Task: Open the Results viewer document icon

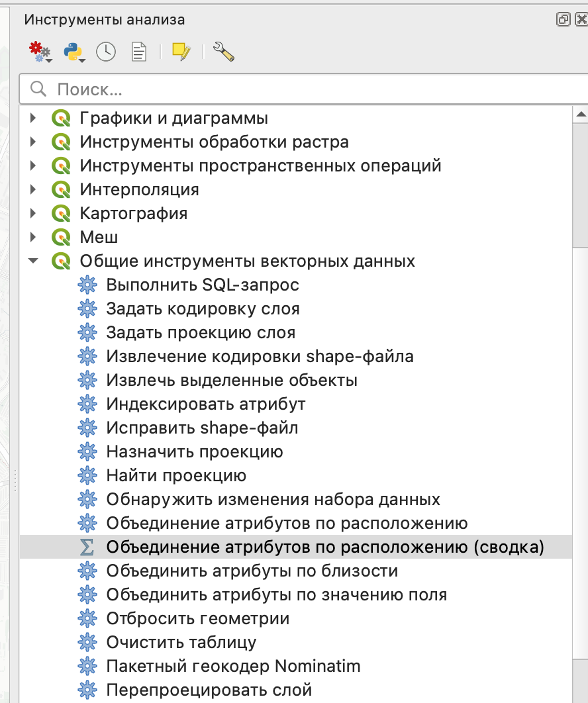Action: coord(138,52)
